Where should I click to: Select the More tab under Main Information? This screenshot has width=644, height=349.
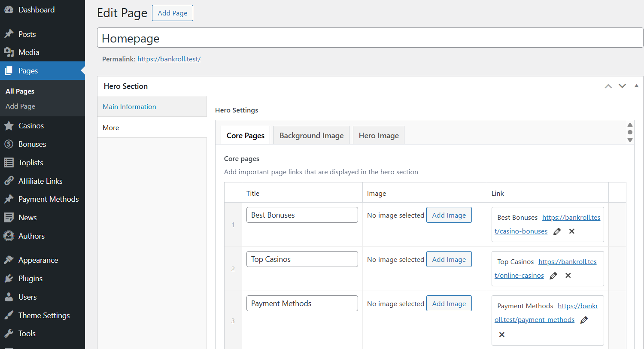coord(111,127)
